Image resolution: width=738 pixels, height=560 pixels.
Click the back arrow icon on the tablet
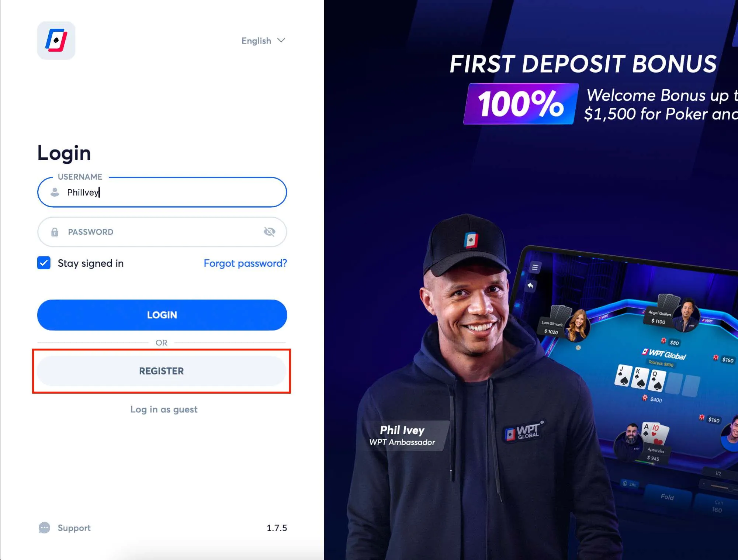[530, 286]
